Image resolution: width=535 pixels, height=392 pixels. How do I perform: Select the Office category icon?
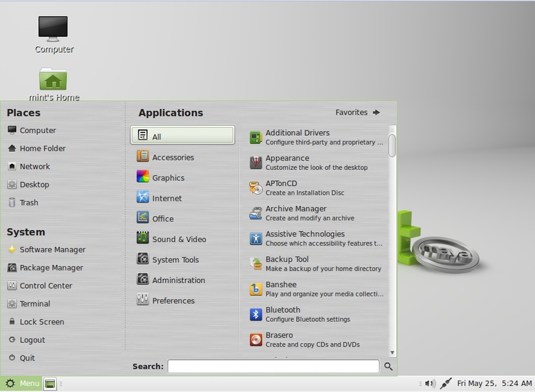click(142, 217)
